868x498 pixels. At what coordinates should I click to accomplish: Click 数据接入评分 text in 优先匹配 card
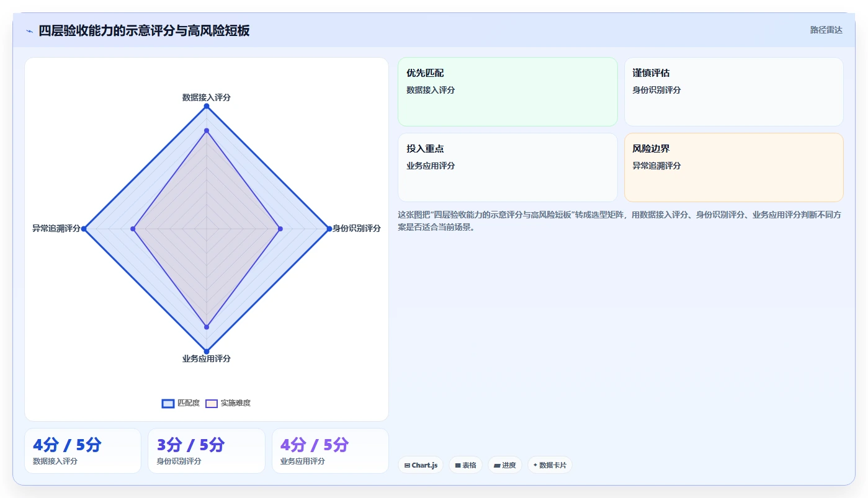coord(431,90)
